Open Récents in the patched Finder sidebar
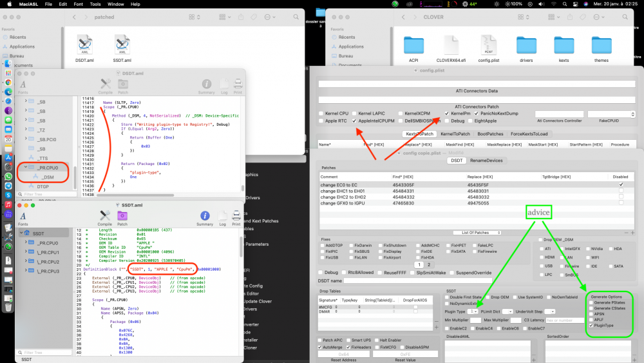This screenshot has width=644, height=363. point(17,37)
